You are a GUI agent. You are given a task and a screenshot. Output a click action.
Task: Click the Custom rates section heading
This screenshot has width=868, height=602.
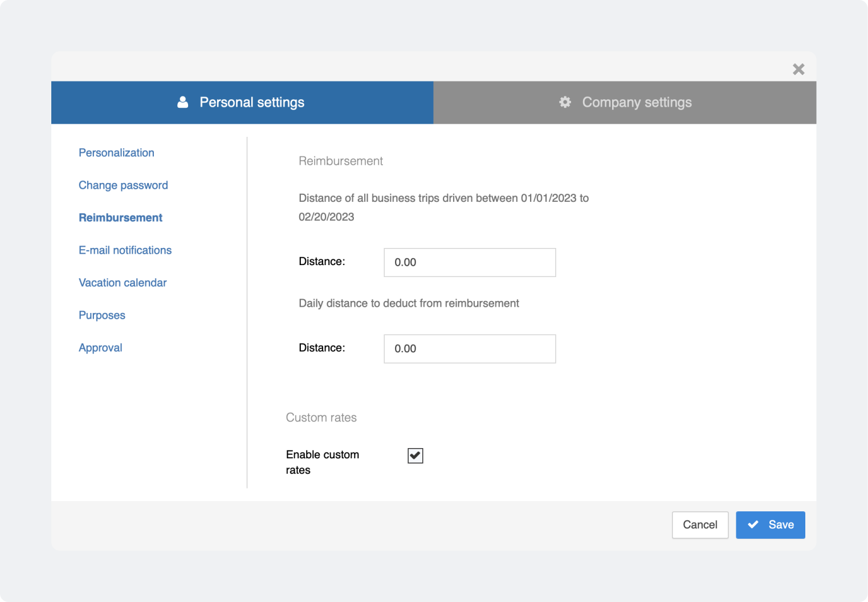[321, 417]
